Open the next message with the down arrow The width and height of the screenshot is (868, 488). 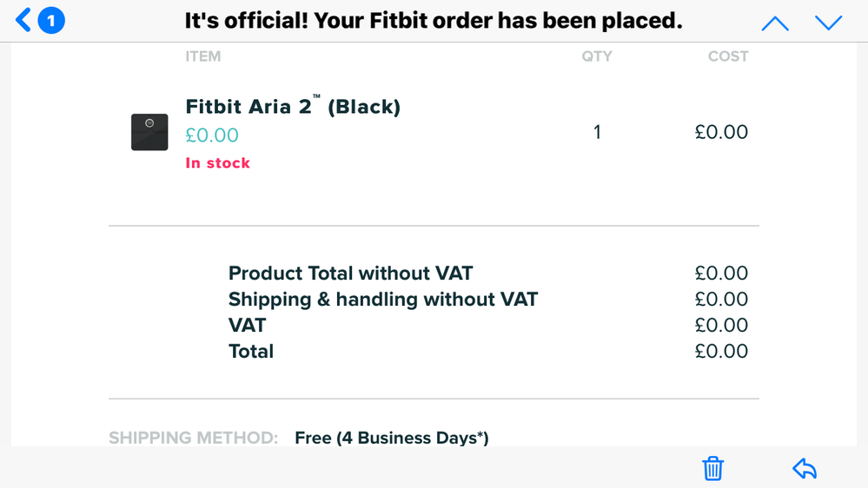pos(829,23)
